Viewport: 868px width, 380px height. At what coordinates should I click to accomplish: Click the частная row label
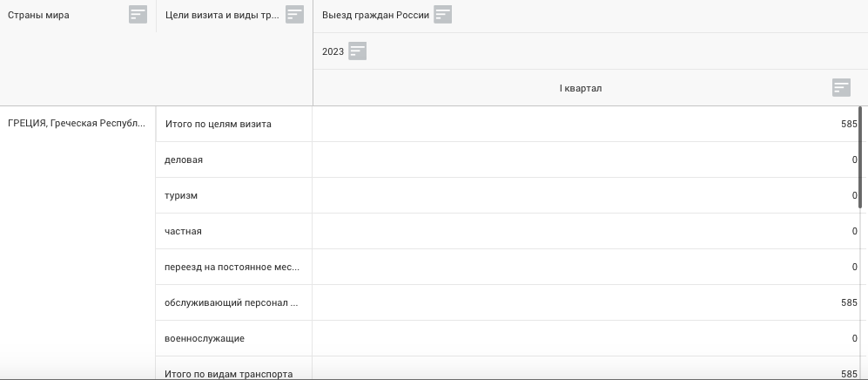183,232
